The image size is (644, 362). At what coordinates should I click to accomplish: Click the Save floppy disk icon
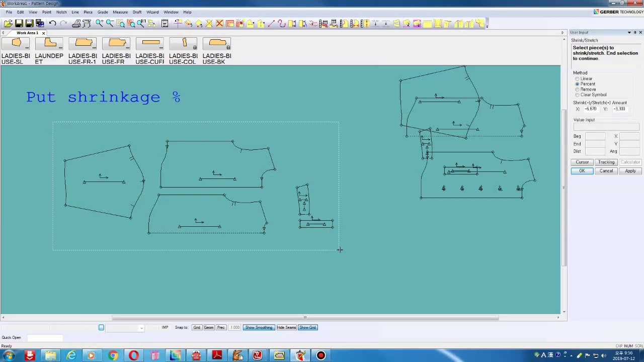(19, 23)
